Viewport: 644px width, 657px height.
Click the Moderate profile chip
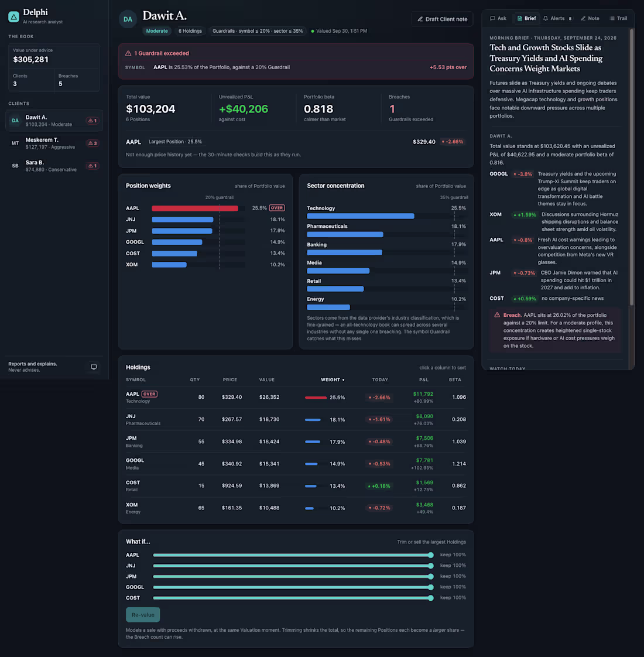pyautogui.click(x=157, y=31)
